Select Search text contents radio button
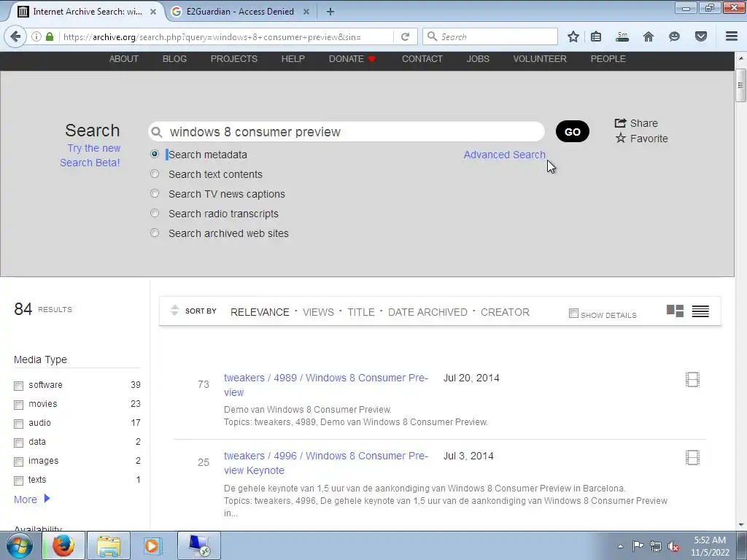747x560 pixels. coord(155,174)
